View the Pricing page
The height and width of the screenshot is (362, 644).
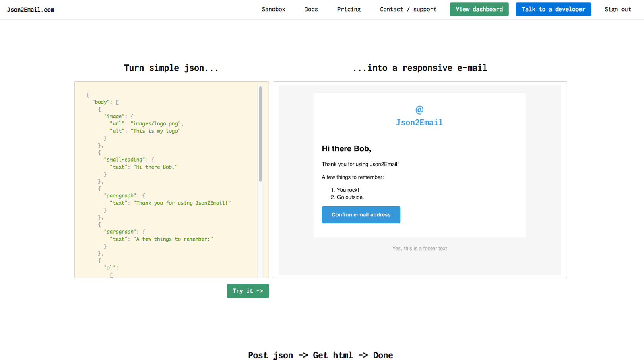point(349,9)
